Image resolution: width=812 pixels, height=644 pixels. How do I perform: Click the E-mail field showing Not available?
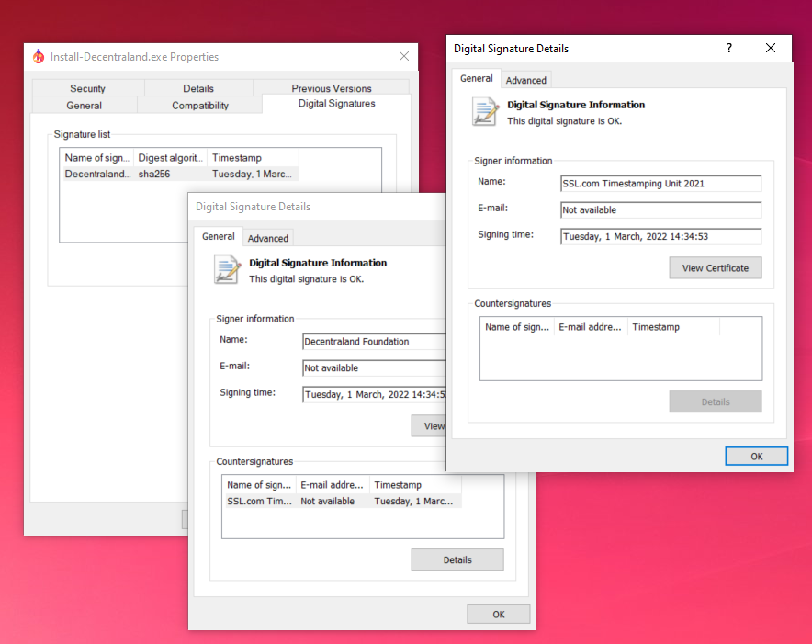tap(660, 209)
